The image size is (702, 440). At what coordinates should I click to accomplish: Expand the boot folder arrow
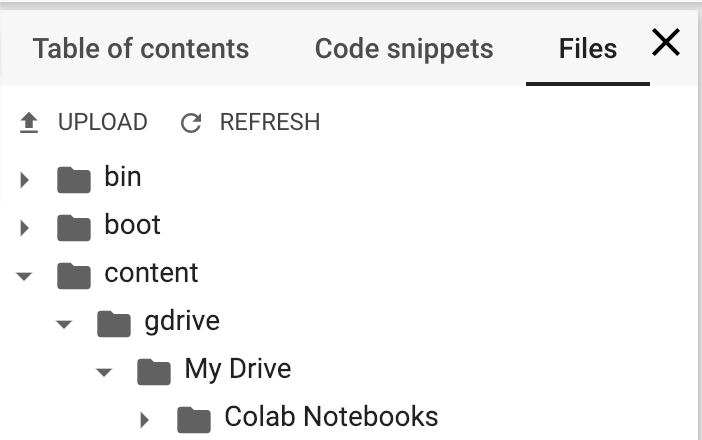coord(24,228)
